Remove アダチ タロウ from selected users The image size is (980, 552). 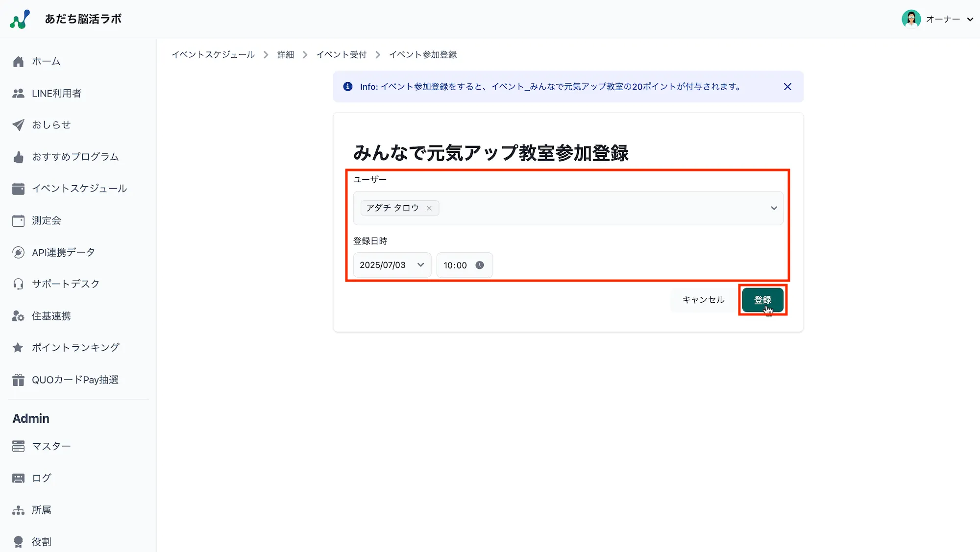[429, 208]
